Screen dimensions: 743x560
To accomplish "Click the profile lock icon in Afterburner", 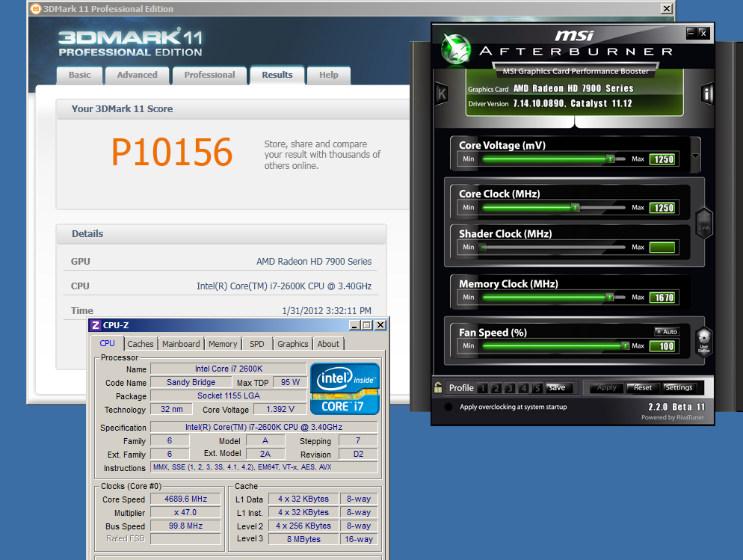I will [438, 387].
